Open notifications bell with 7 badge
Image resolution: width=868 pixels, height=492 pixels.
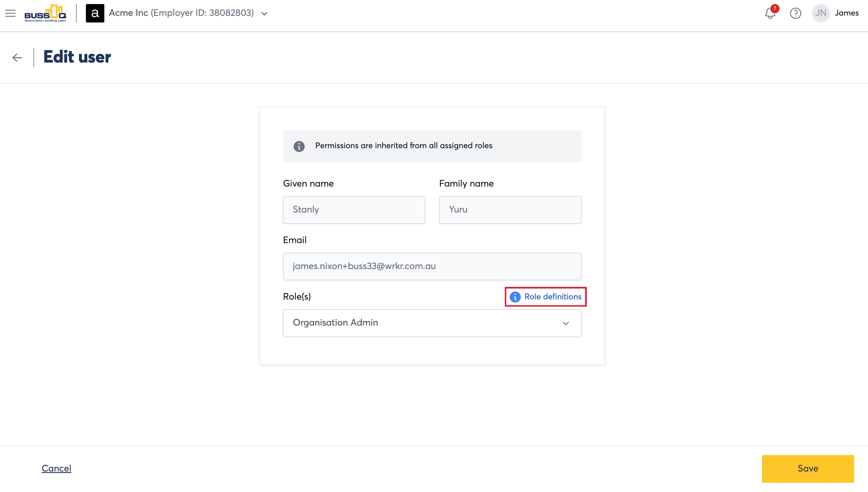[771, 13]
